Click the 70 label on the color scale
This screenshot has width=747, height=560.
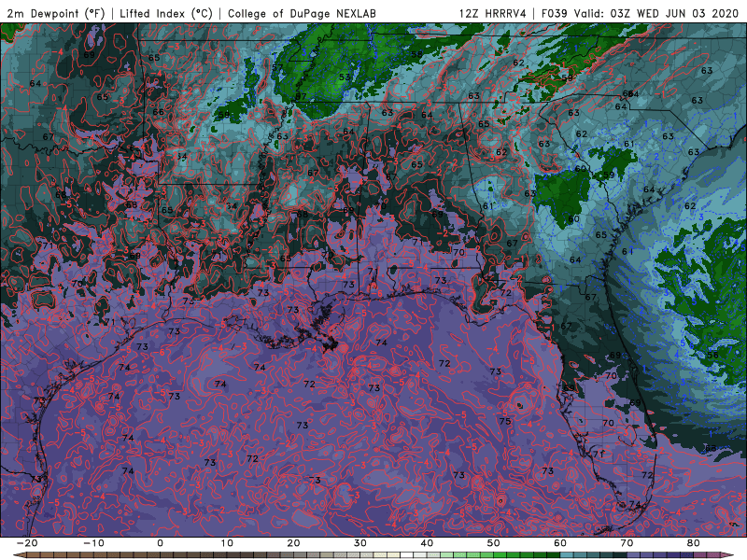click(x=627, y=543)
